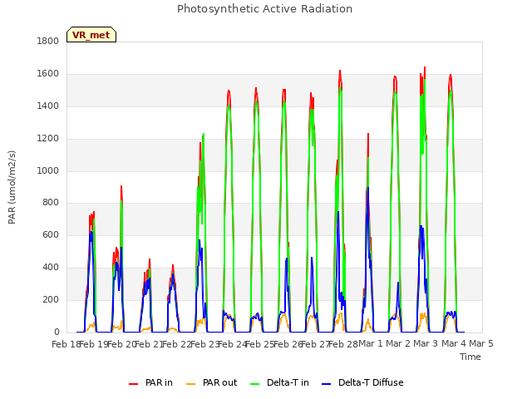The image size is (532, 399).
Task: Click the Feb 28 x-axis label
Action: [x=343, y=344]
